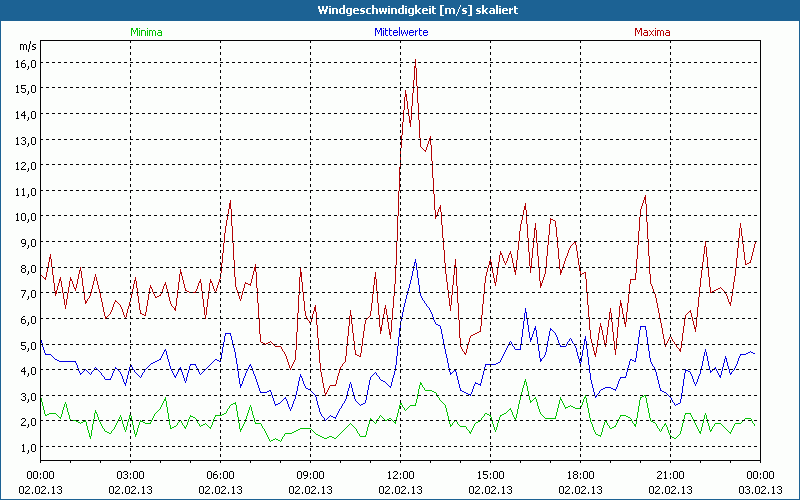The width and height of the screenshot is (800, 500).
Task: Select the 12:00 time axis label
Action: [x=400, y=474]
